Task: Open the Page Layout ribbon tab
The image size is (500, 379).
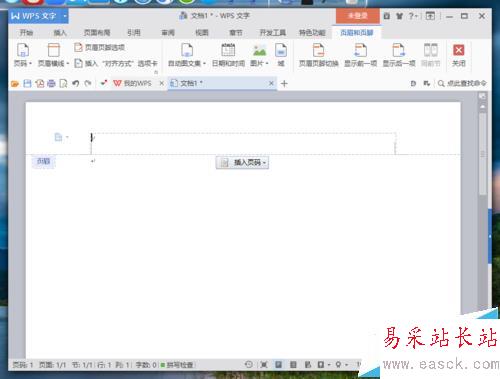Action: 97,33
